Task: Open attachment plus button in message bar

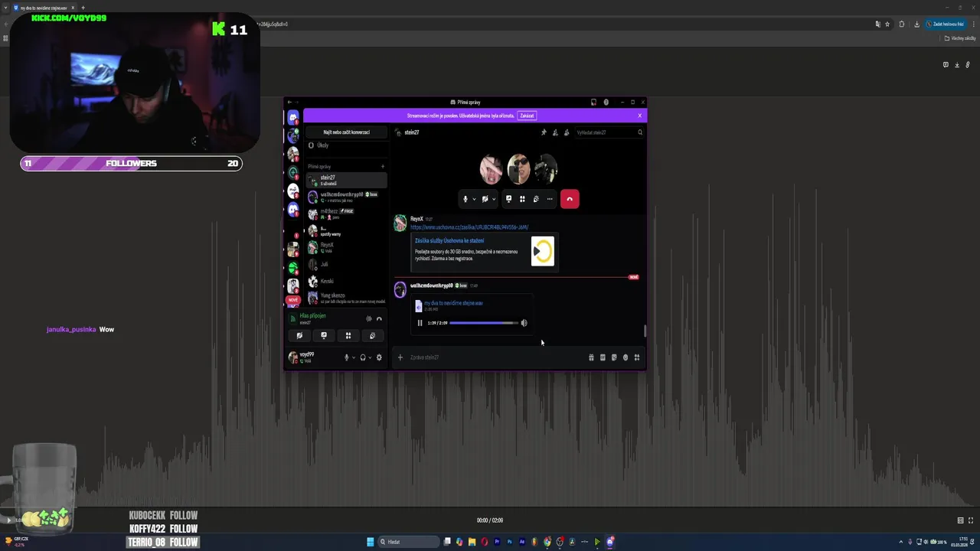Action: (x=400, y=357)
